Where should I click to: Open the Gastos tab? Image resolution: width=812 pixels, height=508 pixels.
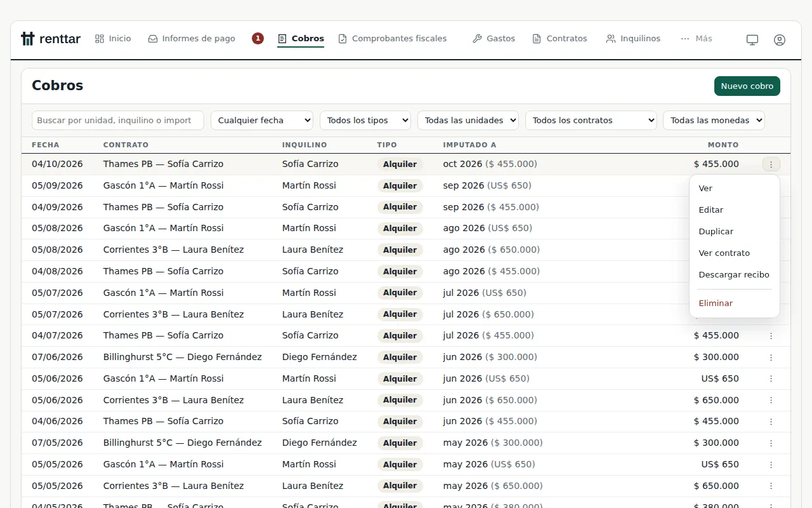pyautogui.click(x=494, y=39)
